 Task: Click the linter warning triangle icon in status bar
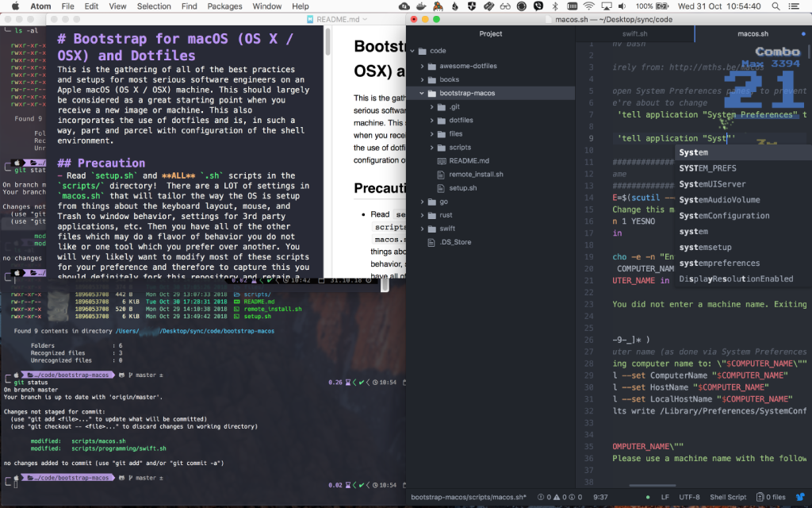(x=556, y=497)
